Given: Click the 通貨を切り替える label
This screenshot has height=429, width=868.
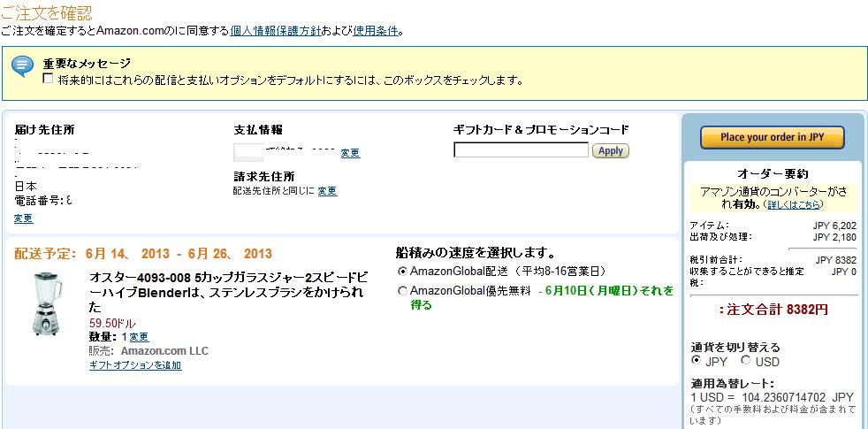Looking at the screenshot, I should click(735, 348).
